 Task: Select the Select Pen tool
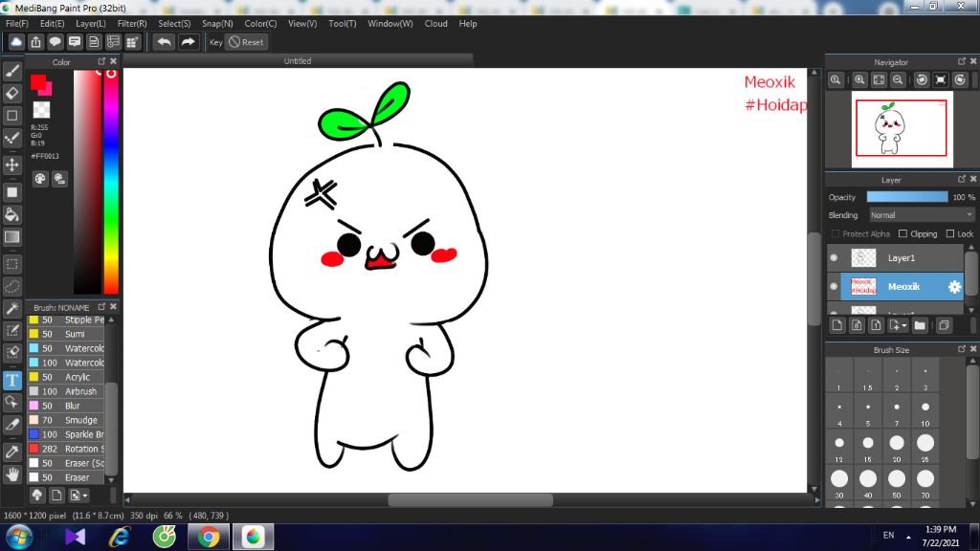coord(11,330)
